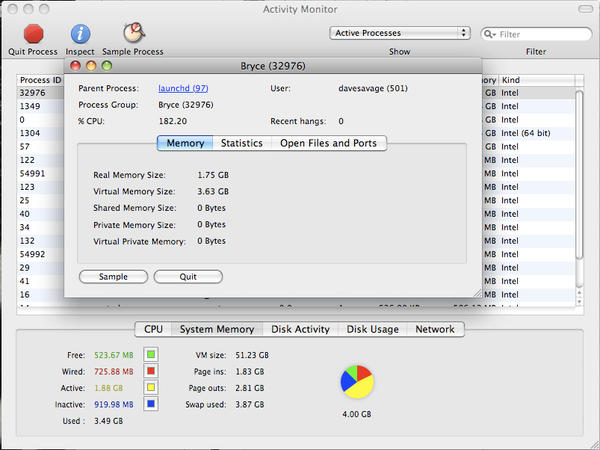
Task: Click the Page outs value 2.81 GB
Action: coord(250,388)
